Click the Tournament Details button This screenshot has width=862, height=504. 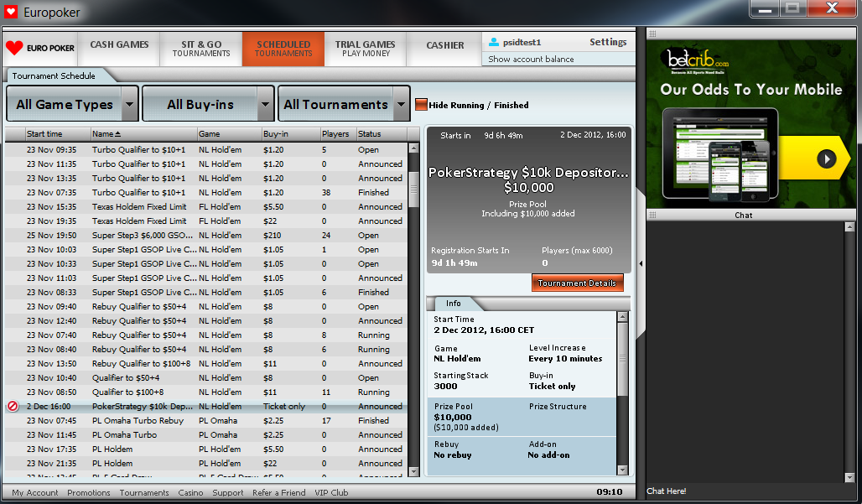click(577, 283)
